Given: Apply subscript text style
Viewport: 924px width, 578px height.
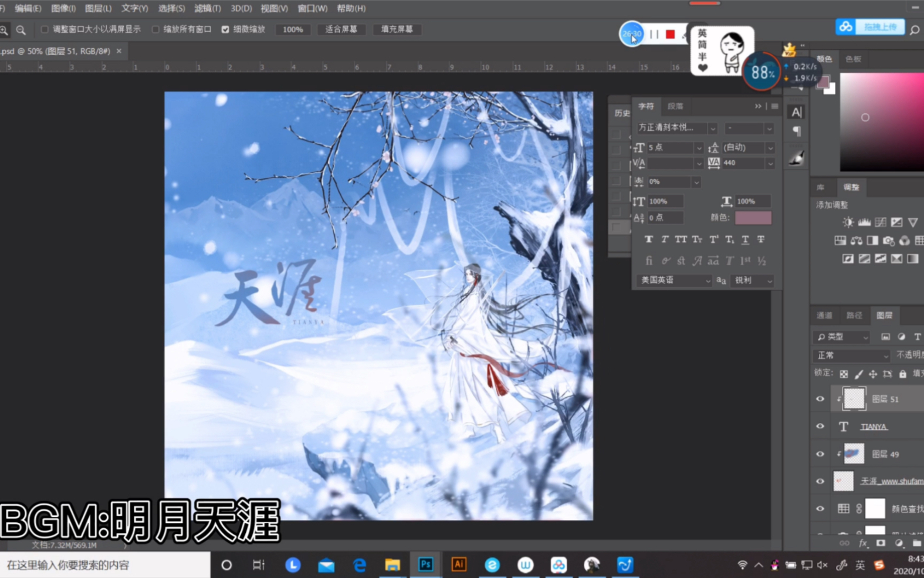Looking at the screenshot, I should [x=729, y=239].
